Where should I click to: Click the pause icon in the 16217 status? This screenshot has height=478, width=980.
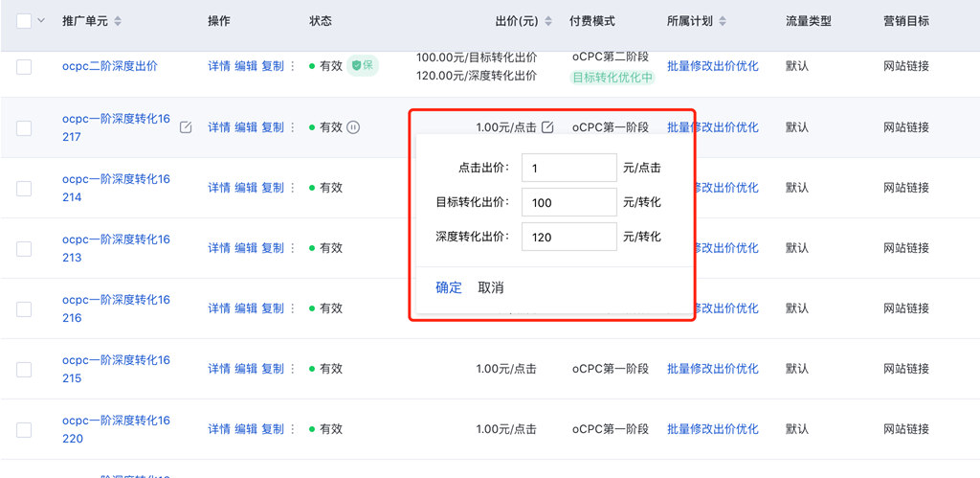pyautogui.click(x=353, y=127)
